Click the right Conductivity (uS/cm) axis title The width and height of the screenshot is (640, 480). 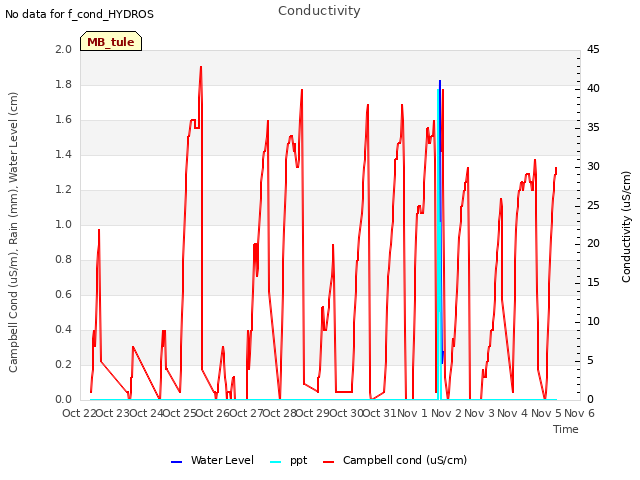(626, 227)
